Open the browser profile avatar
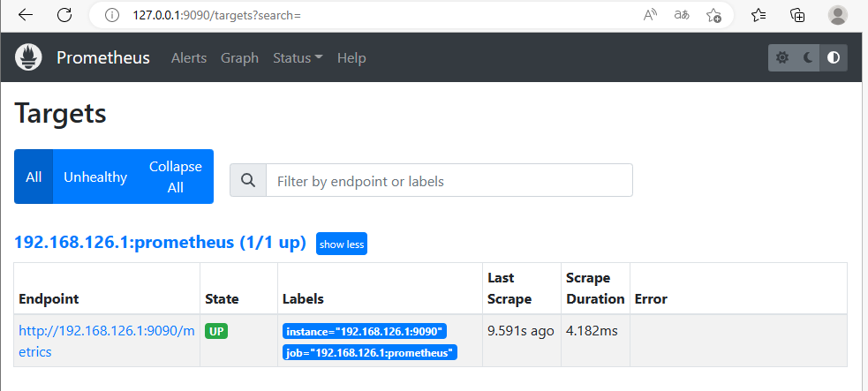868x391 pixels. (838, 15)
